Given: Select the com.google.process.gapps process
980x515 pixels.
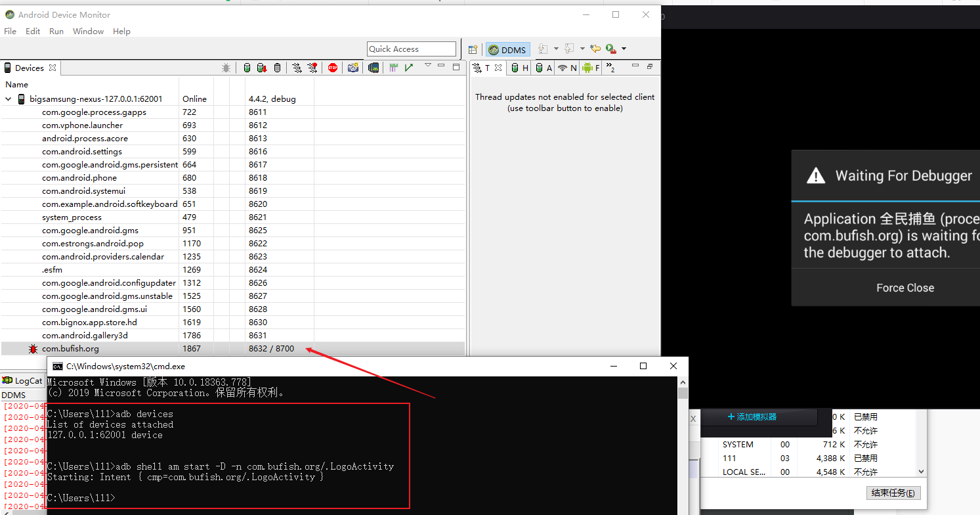Looking at the screenshot, I should pyautogui.click(x=232, y=112).
